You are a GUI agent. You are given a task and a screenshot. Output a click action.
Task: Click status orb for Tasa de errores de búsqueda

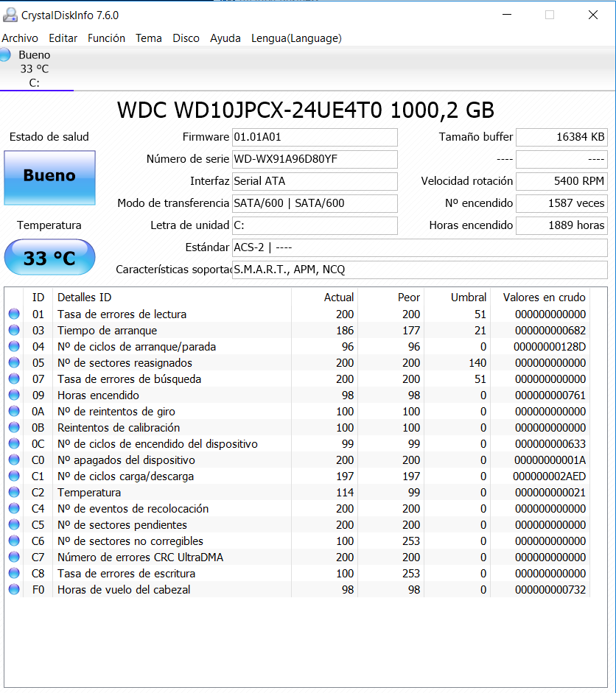point(14,379)
